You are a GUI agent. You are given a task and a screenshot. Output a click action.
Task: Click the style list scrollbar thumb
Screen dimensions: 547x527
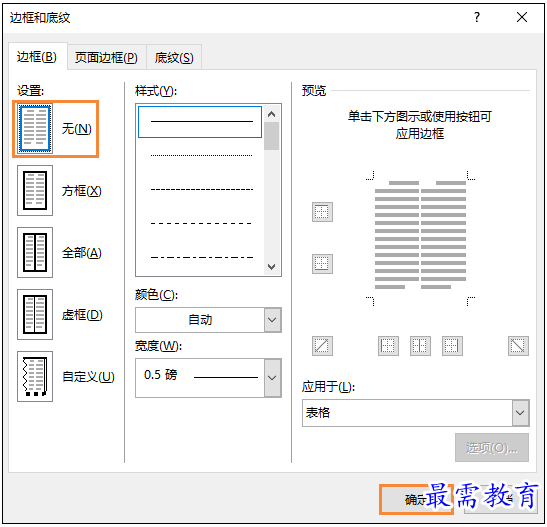click(x=271, y=136)
